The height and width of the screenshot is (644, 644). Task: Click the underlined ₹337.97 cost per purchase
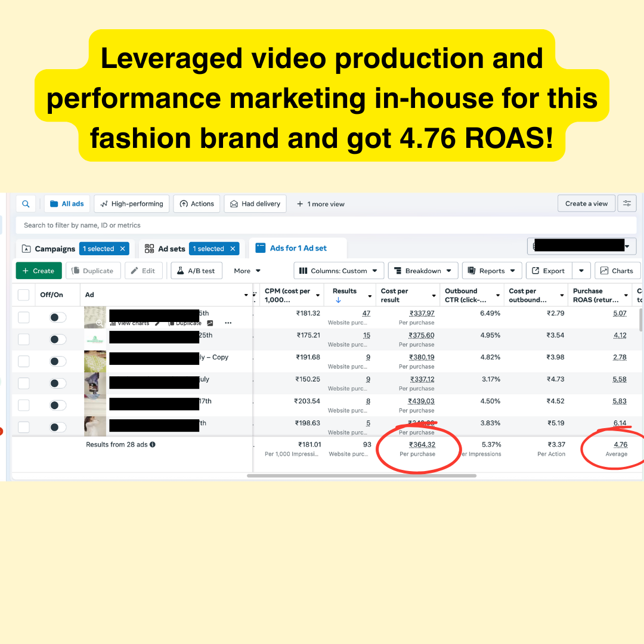(422, 314)
